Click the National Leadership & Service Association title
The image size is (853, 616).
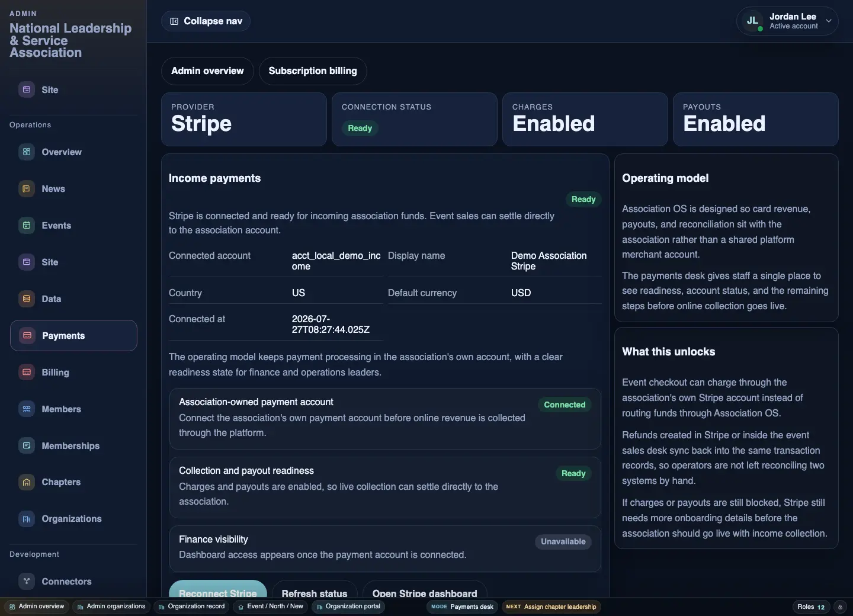(x=70, y=40)
